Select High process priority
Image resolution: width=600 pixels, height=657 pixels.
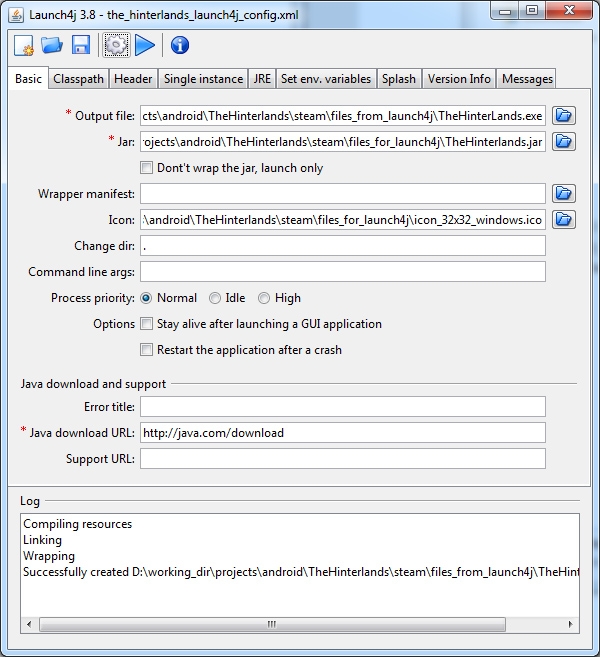[x=264, y=298]
